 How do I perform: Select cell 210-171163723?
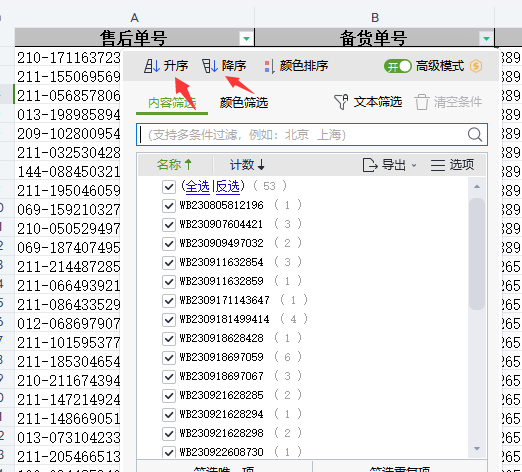[68, 58]
